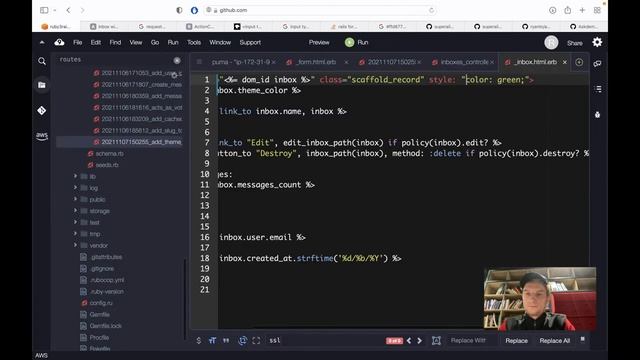Toggle preserve case replace option
Screen dimensions: 640x360
(436, 340)
